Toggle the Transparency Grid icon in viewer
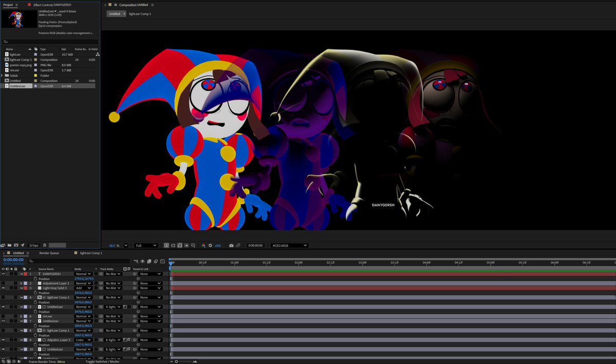The width and height of the screenshot is (616, 364). point(173,245)
